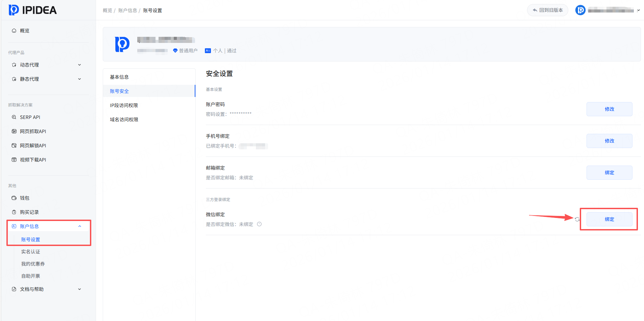
Task: Click the 购买记录 purchase record icon
Action: point(14,212)
